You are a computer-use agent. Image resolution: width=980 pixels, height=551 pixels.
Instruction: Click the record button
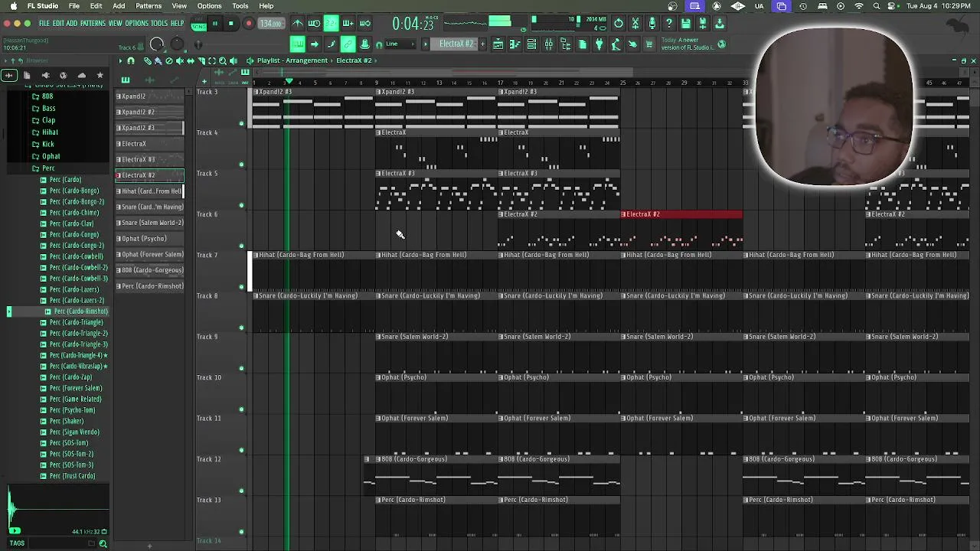point(248,24)
